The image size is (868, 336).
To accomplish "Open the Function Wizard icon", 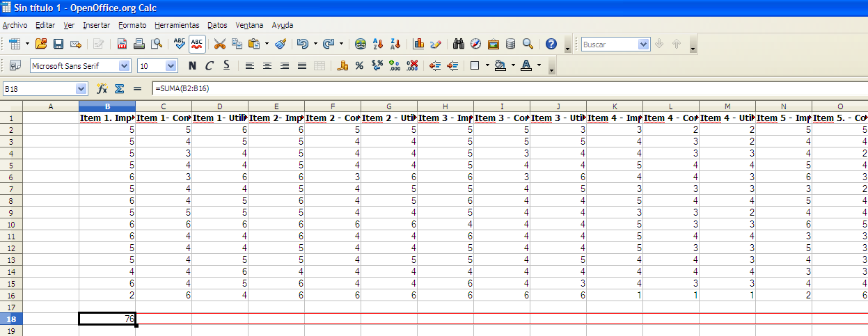I will pos(102,89).
